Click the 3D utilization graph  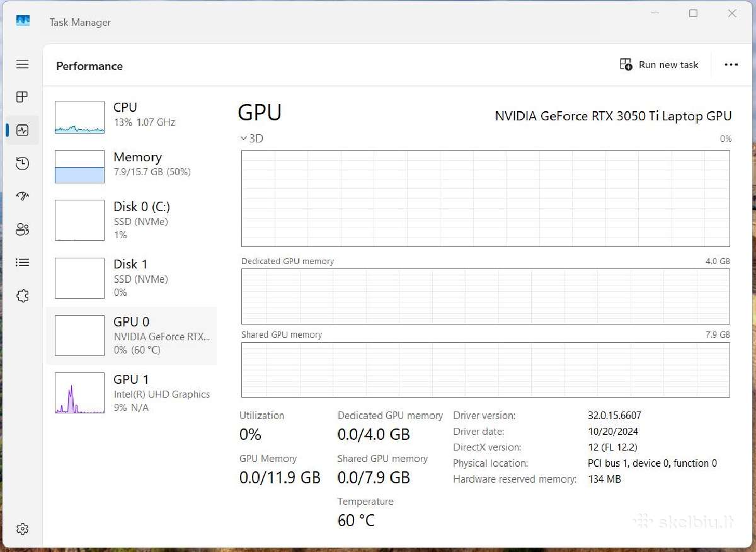tap(485, 198)
